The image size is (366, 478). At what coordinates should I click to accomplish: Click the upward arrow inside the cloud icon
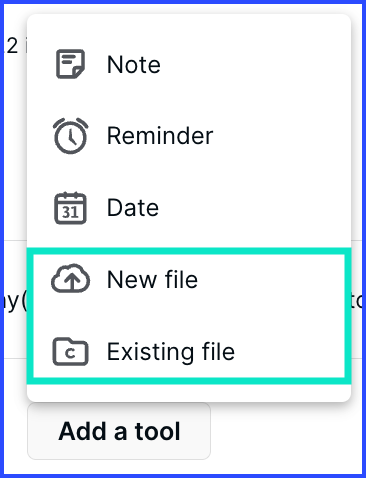(x=71, y=283)
